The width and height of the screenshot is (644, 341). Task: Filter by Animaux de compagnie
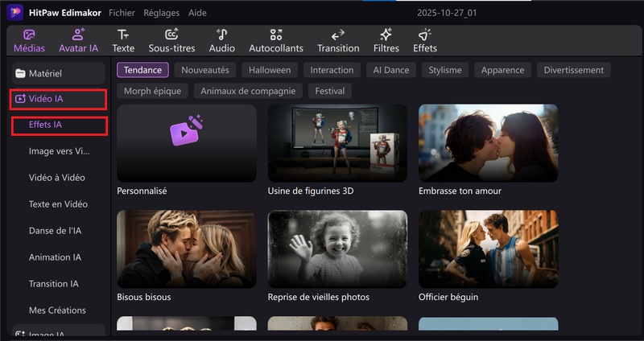248,91
